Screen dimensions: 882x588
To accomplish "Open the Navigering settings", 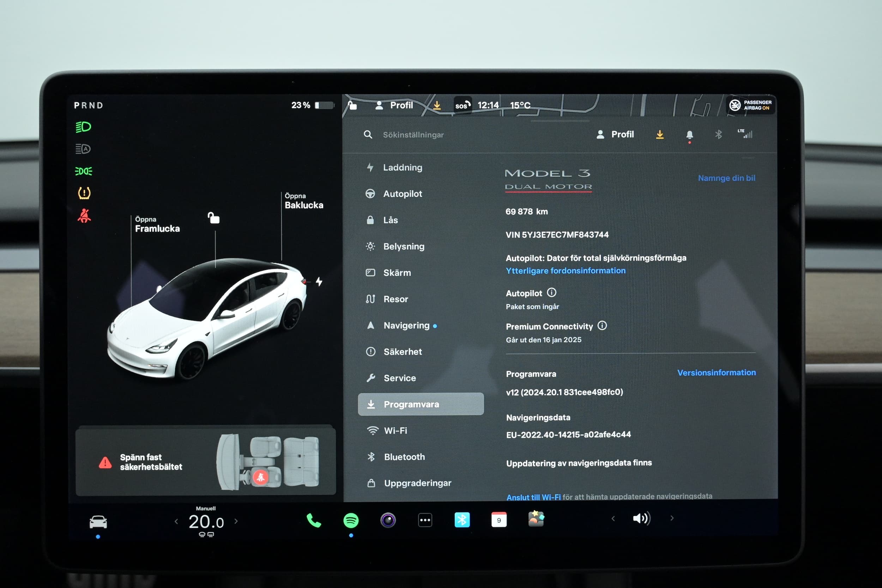I will pyautogui.click(x=401, y=325).
